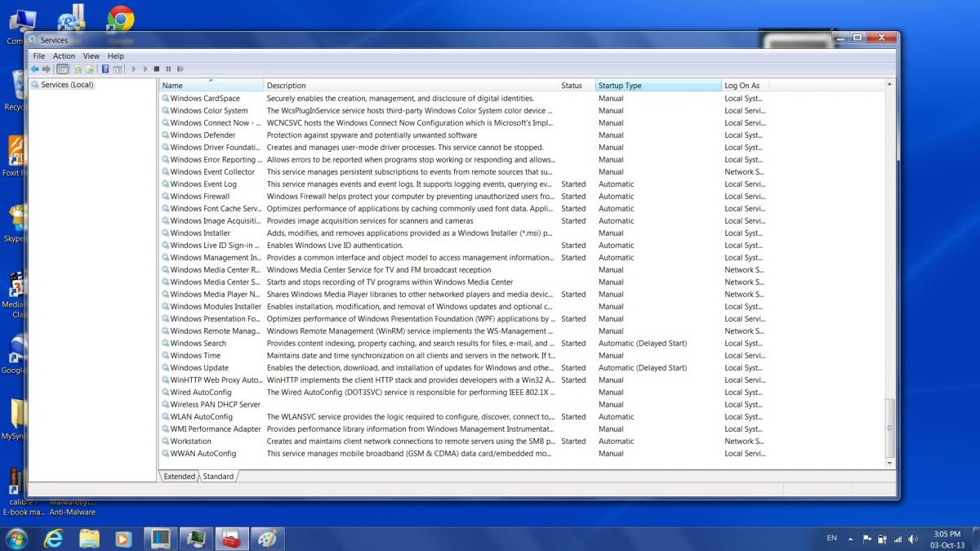This screenshot has height=551, width=980.
Task: Click the EN language indicator
Action: (831, 538)
